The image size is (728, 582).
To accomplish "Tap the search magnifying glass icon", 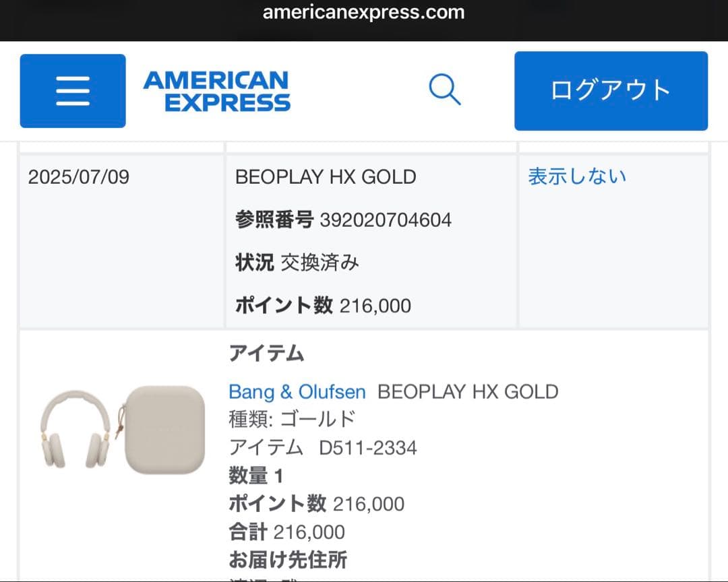I will tap(445, 90).
